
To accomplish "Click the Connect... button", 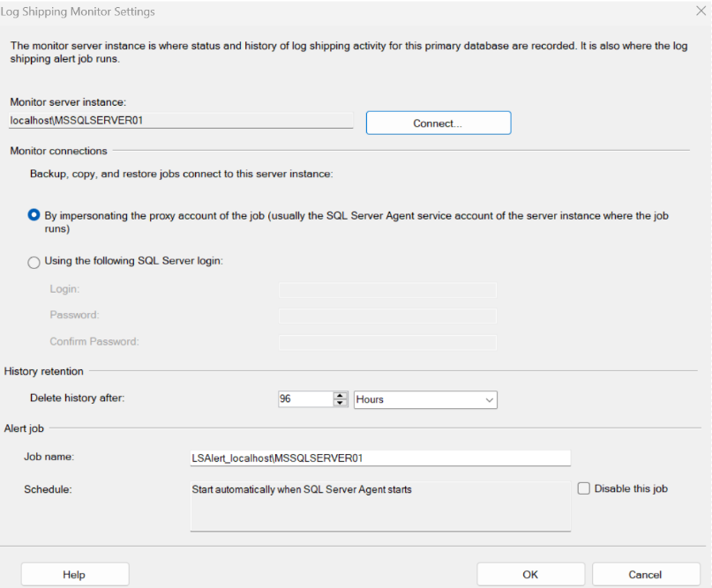I will coord(438,123).
